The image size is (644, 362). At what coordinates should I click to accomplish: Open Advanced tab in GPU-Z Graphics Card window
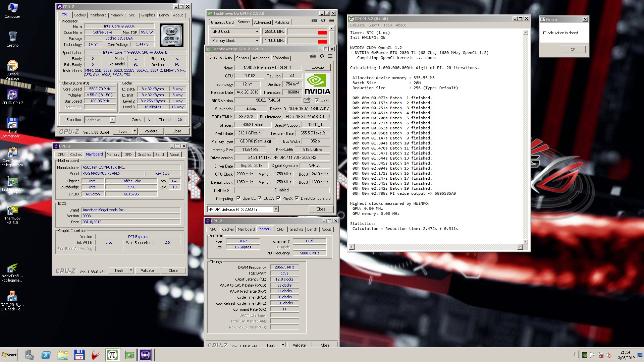pos(261,58)
